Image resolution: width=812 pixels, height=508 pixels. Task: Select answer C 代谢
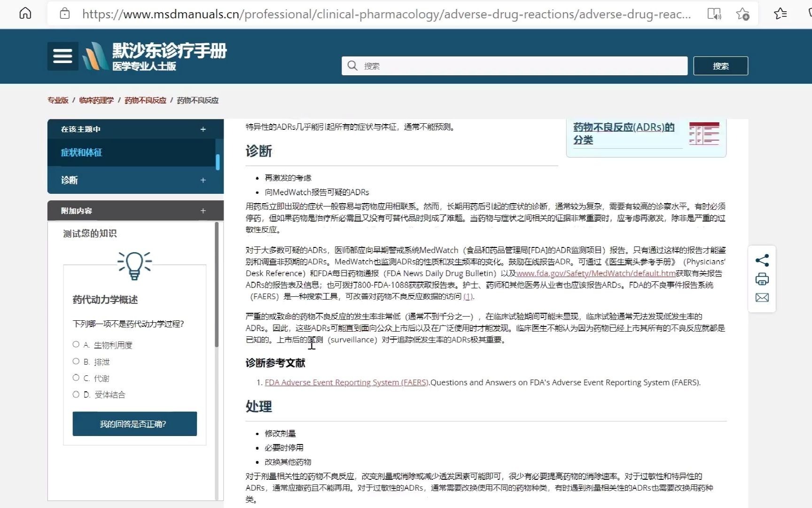(76, 378)
